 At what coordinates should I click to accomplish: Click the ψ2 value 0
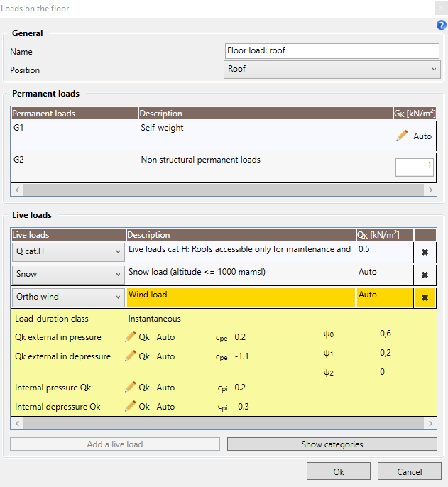click(382, 372)
